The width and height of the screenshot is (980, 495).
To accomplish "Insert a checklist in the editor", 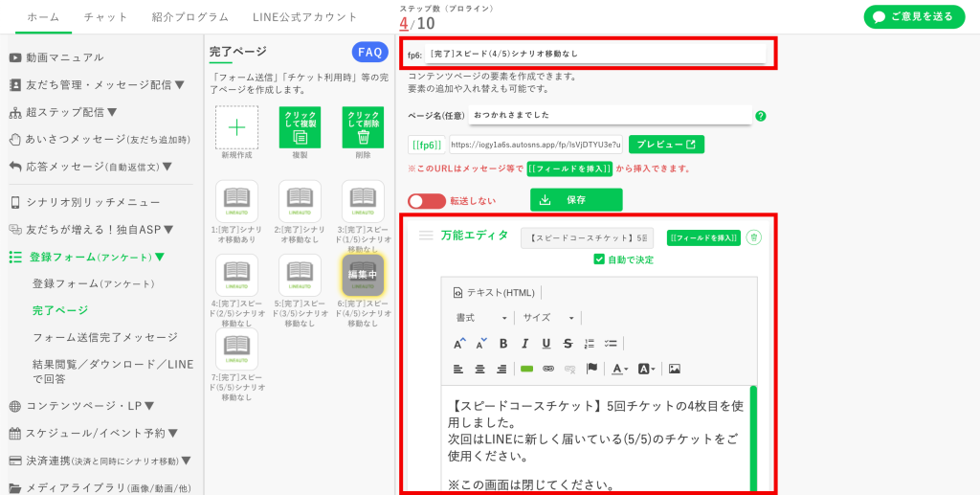I will [x=611, y=343].
